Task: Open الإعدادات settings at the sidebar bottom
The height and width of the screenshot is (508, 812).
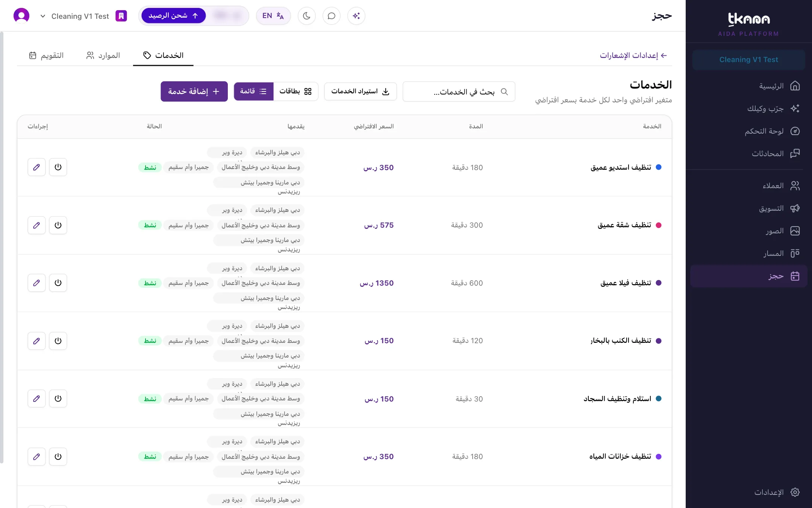Action: 748,492
